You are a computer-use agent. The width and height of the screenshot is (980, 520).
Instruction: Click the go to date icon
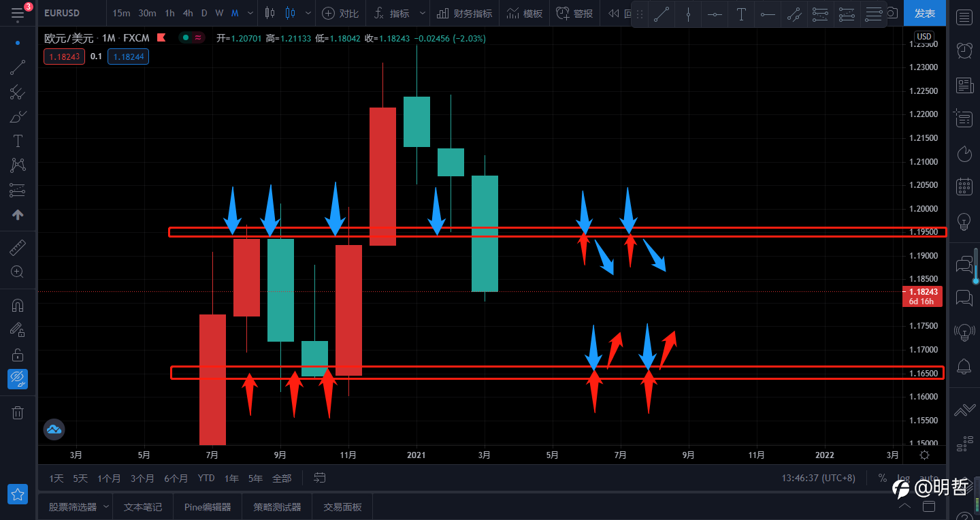[321, 478]
